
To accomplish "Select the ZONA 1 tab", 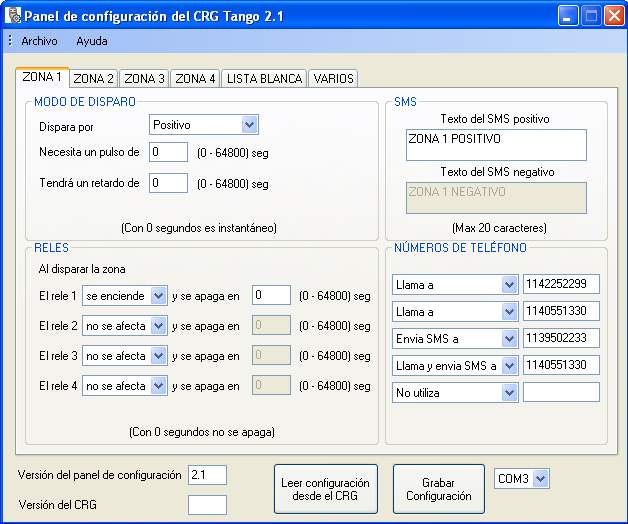I will [42, 77].
